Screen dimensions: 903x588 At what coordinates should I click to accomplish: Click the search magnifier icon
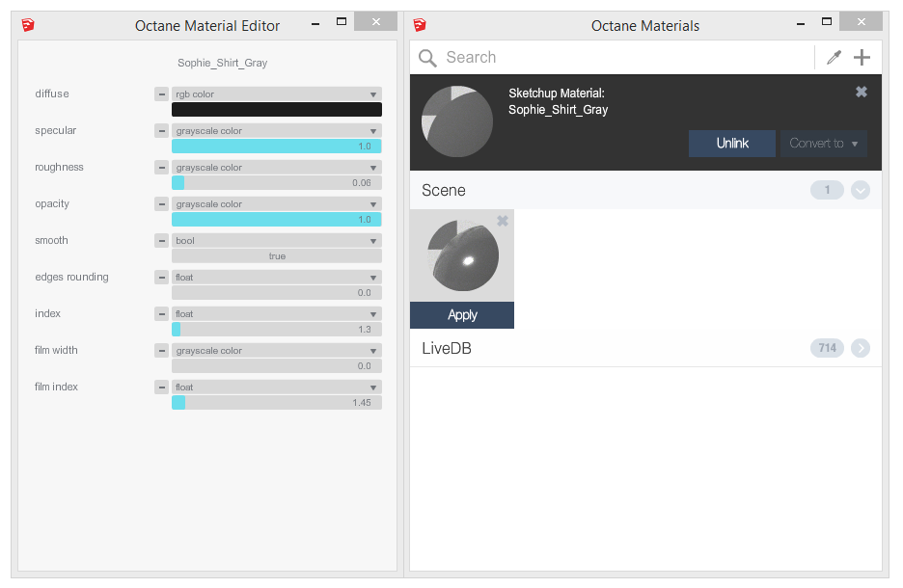tap(427, 58)
